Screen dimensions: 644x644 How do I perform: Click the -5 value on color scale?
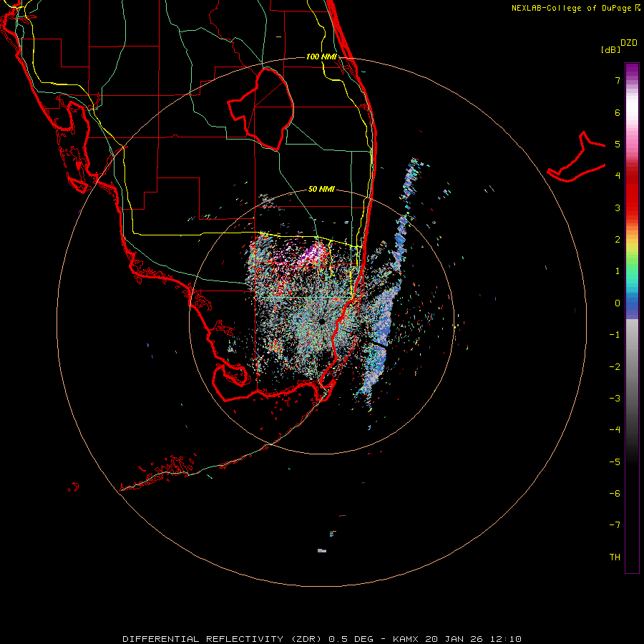[x=615, y=462]
